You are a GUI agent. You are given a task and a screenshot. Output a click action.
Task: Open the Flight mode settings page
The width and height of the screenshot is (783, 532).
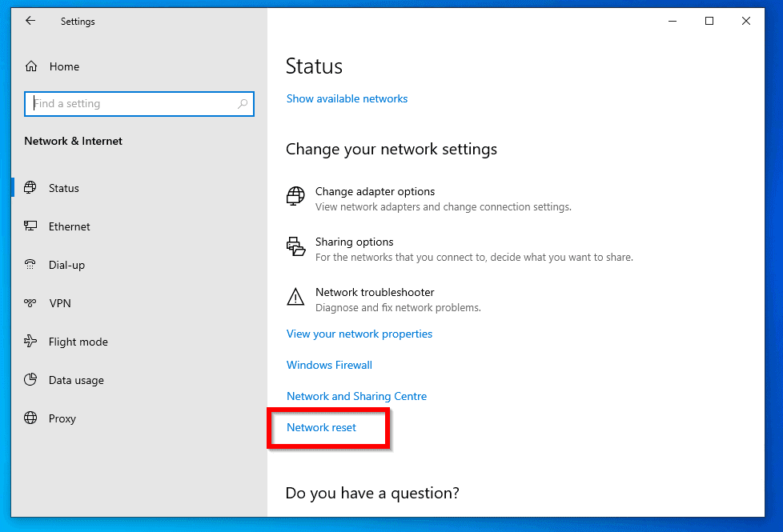139,342
